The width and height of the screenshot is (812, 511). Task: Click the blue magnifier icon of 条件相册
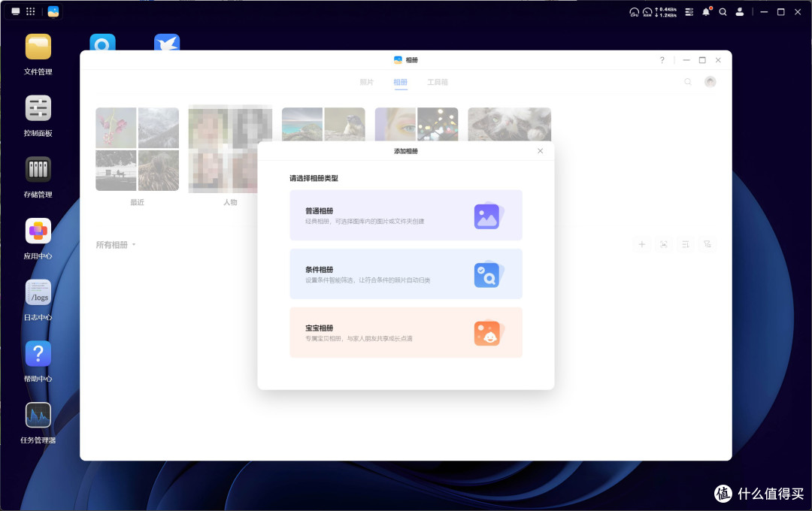[487, 274]
